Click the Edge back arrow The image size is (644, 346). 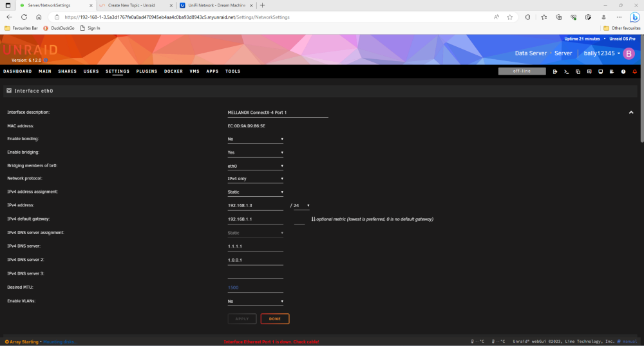(x=10, y=17)
